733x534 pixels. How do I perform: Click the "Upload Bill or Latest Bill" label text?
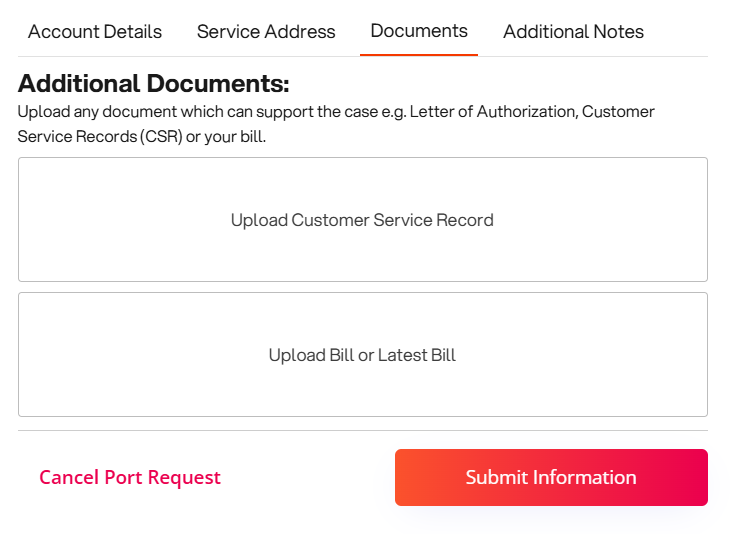pos(362,355)
